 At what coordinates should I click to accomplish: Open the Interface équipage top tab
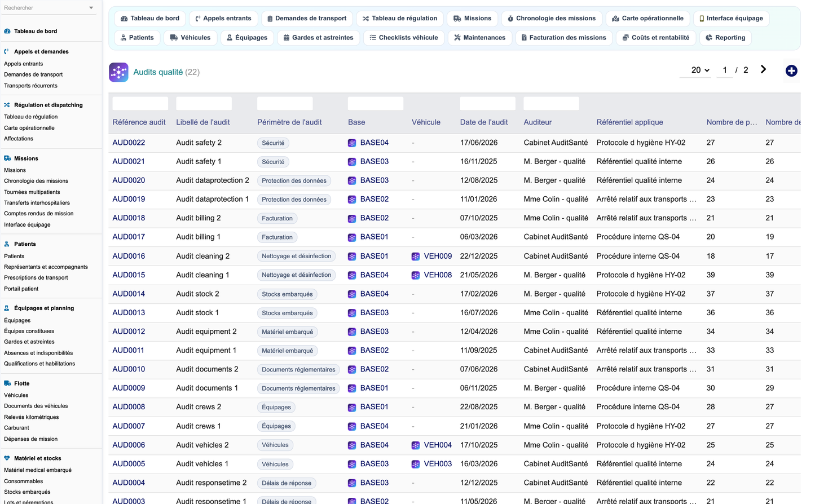pyautogui.click(x=731, y=19)
